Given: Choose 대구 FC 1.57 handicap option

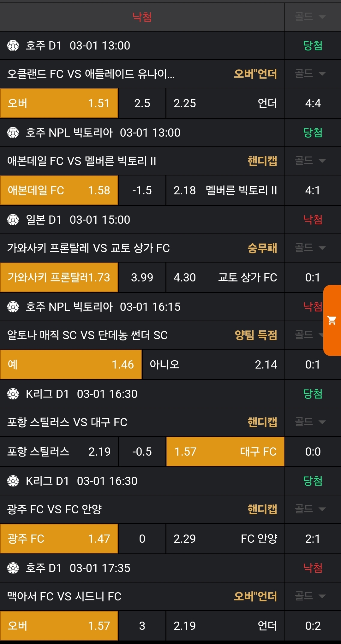Looking at the screenshot, I should click(x=225, y=452).
